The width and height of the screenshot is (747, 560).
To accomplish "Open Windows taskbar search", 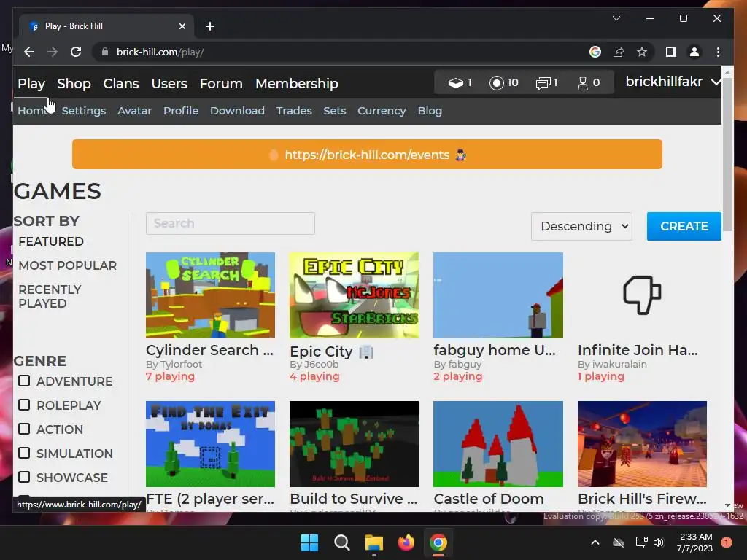I will 341,542.
